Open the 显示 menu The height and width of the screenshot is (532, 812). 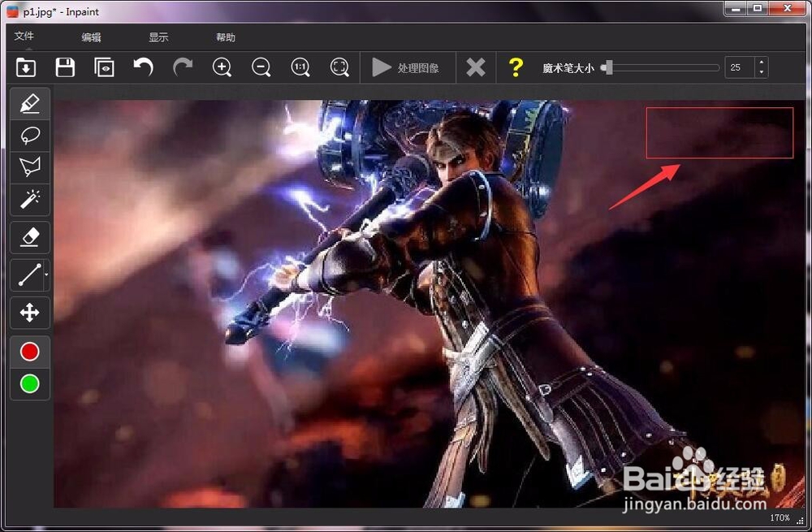(158, 37)
